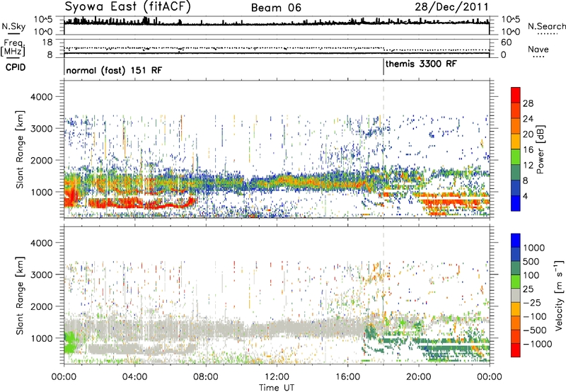Click the '-1000' tick on Velocity colorbar

(538, 344)
